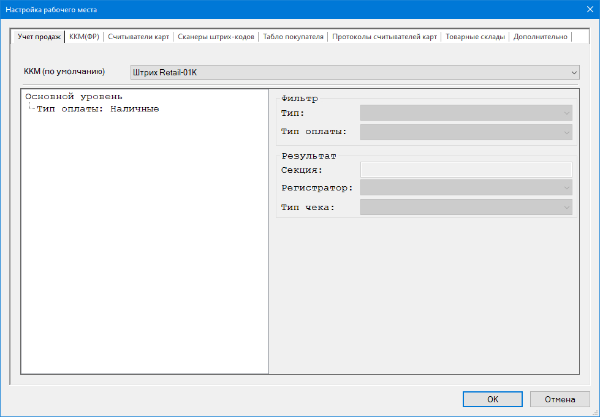Select Основной уровень in the tree

[73, 97]
